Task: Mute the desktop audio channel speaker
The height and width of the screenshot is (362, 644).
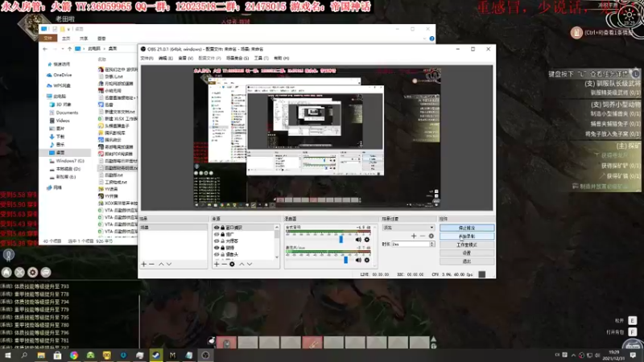Action: (358, 240)
